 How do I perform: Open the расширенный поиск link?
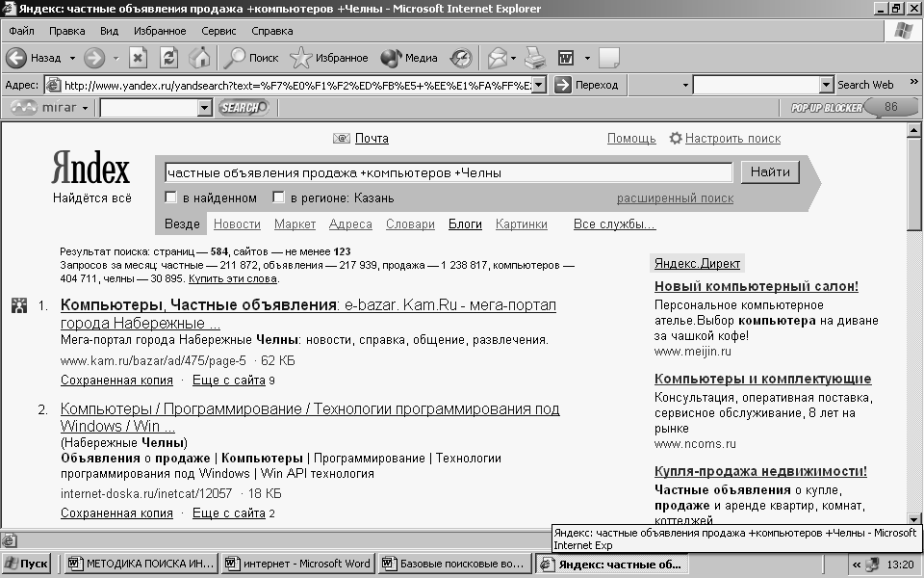point(675,198)
